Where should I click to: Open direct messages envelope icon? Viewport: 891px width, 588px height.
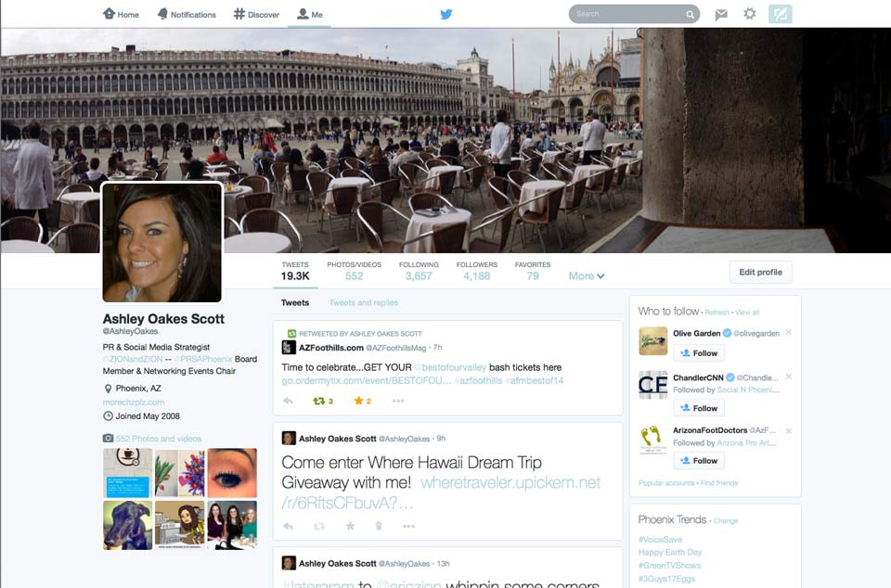click(721, 14)
